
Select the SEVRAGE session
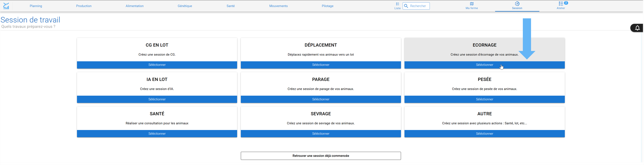coord(321,134)
